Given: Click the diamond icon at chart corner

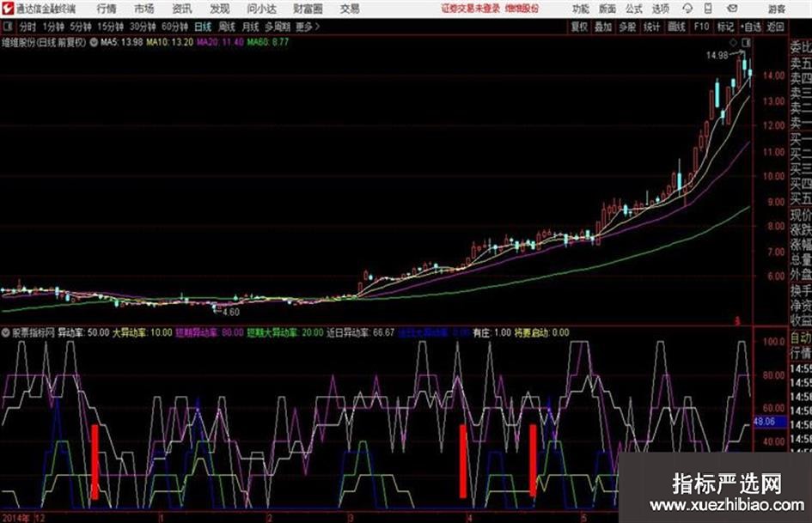Looking at the screenshot, I should point(733,42).
